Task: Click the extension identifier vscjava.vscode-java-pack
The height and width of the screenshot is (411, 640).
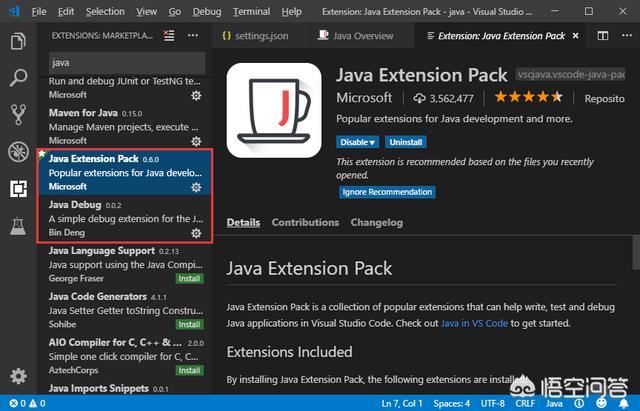Action: click(x=570, y=75)
